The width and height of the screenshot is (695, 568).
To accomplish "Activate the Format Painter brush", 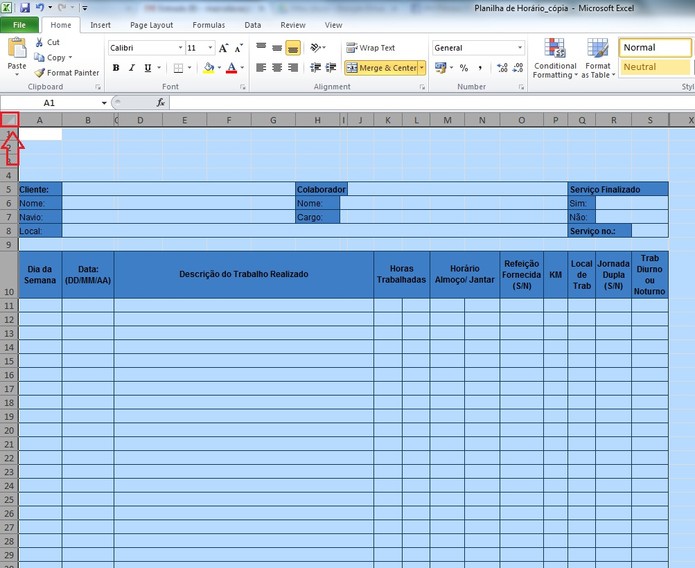I will [x=67, y=73].
